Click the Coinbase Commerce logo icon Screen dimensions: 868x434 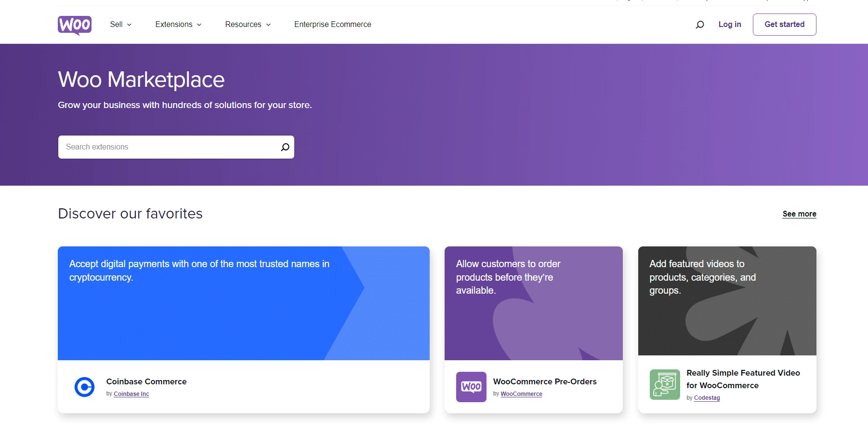[x=85, y=387]
